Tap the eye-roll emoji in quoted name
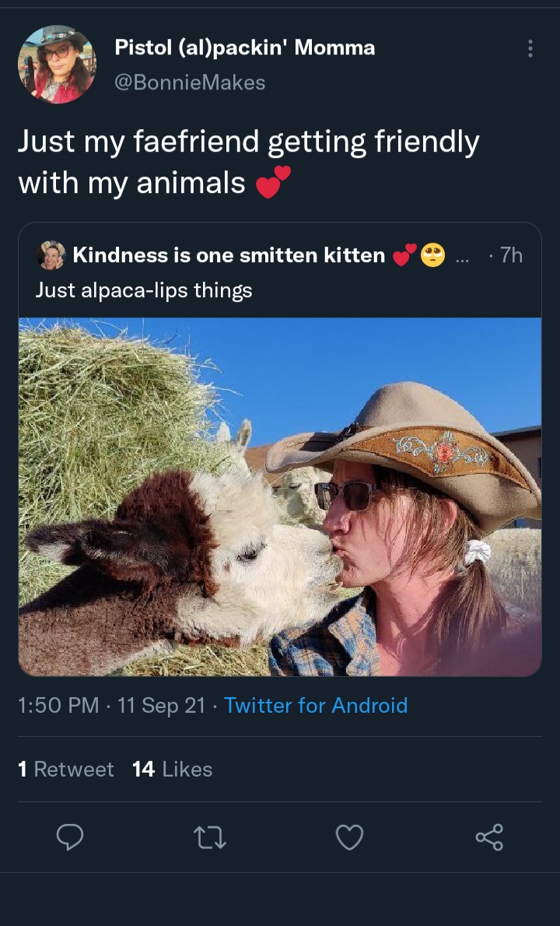 coord(432,255)
